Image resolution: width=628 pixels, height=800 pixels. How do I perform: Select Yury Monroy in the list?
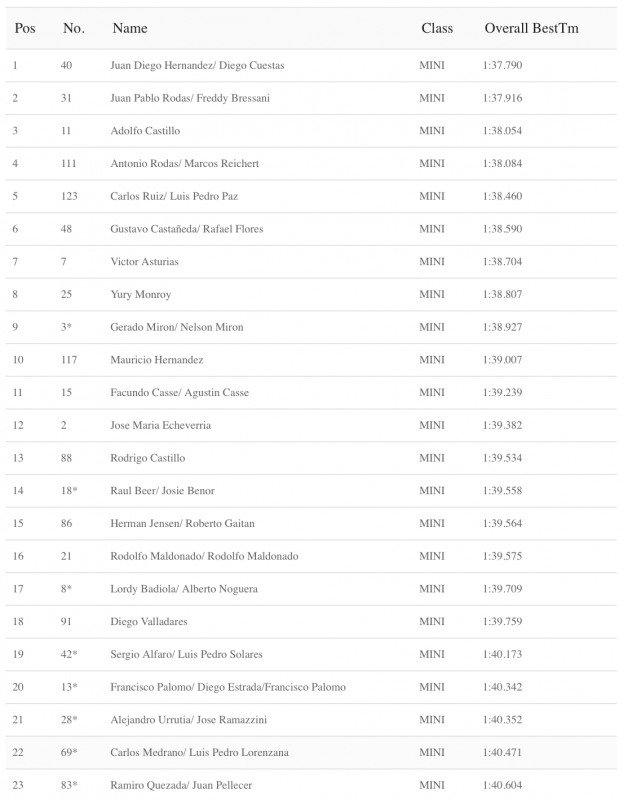[141, 295]
